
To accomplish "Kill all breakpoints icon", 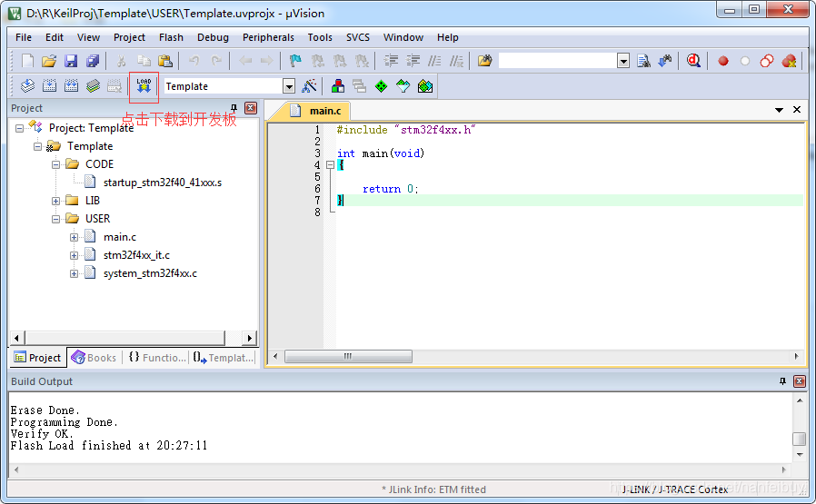I will [x=789, y=61].
